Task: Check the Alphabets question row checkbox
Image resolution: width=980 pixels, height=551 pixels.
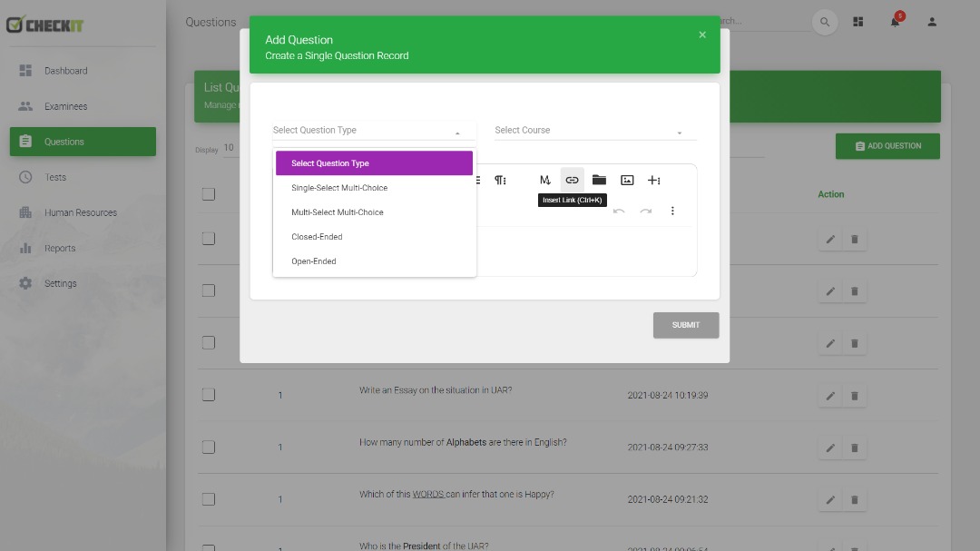Action: click(x=209, y=448)
